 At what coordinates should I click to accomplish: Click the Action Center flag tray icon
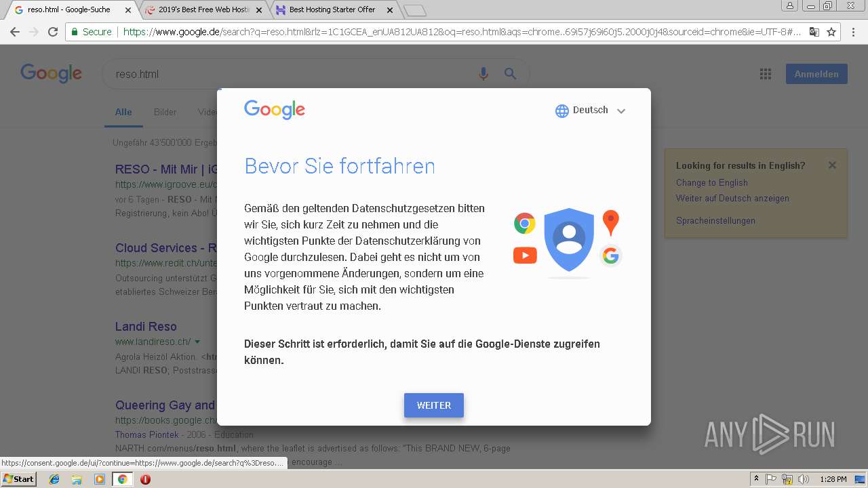(771, 479)
